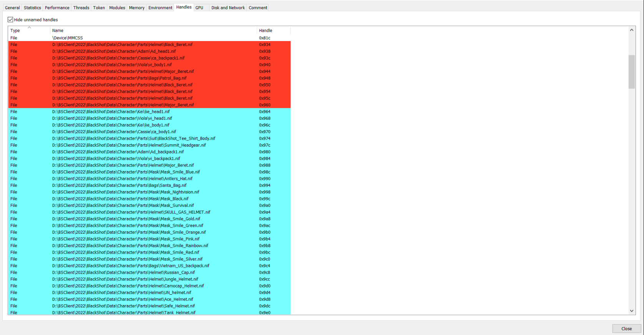Select the Handles tab
644x335 pixels.
[x=184, y=7]
